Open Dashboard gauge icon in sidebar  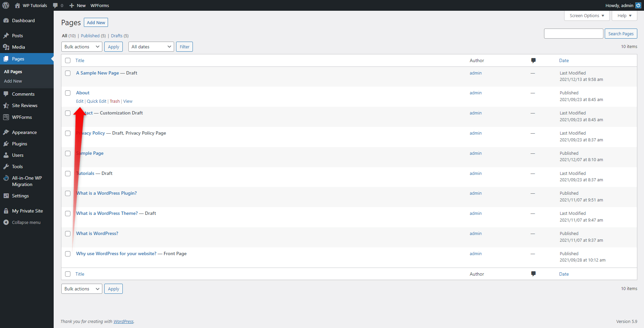(6, 20)
